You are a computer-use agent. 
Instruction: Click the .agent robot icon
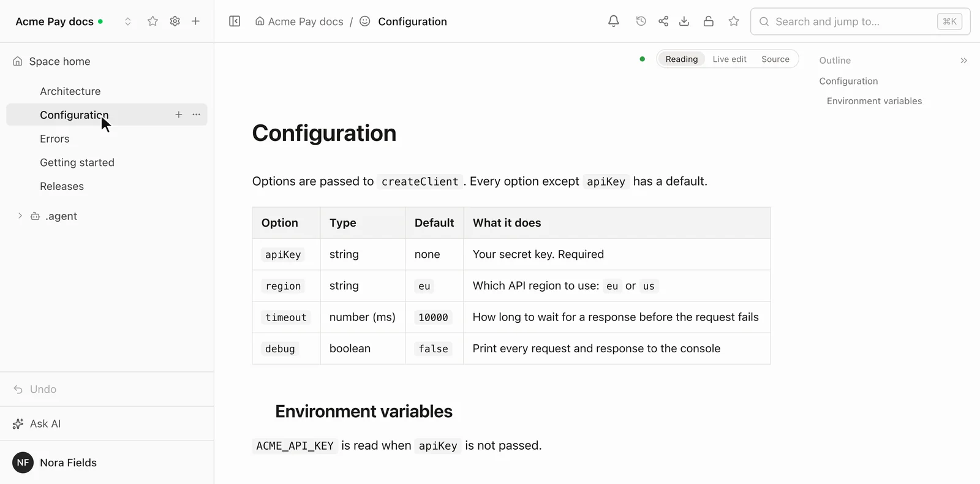(x=35, y=216)
